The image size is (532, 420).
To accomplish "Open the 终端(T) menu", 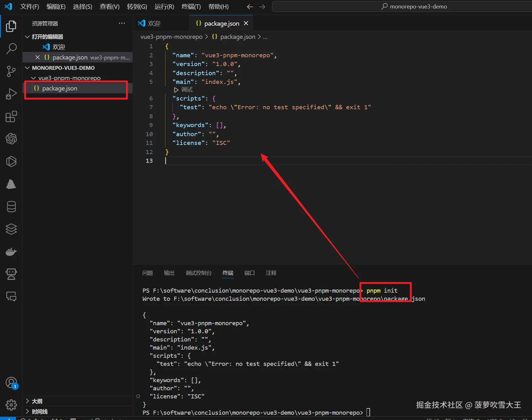I will (191, 7).
